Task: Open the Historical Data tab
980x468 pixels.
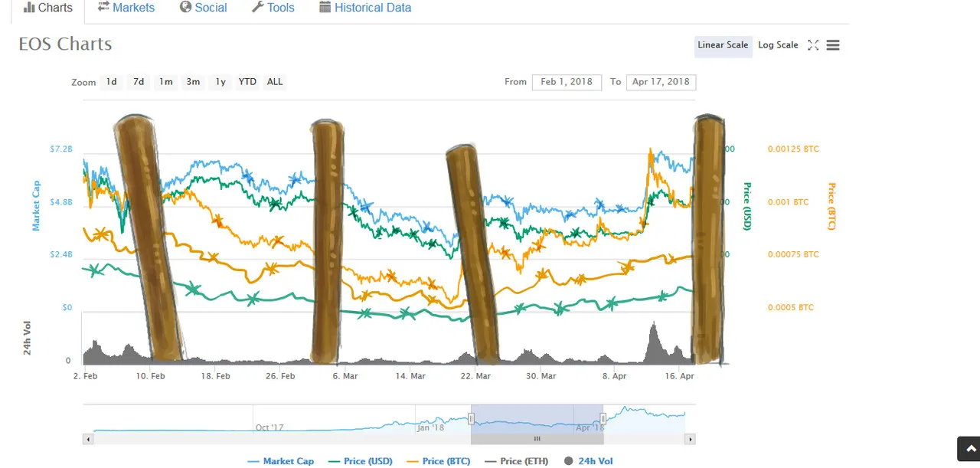Action: point(365,8)
